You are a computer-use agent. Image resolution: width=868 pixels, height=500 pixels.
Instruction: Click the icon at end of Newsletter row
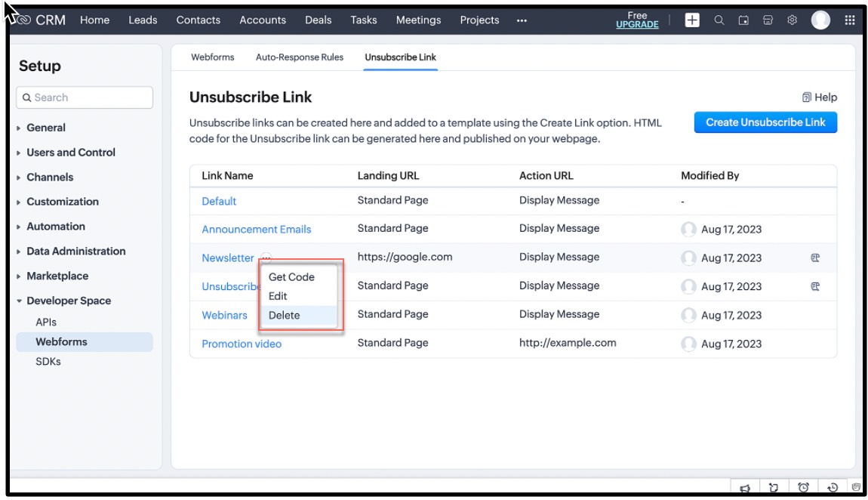click(x=815, y=258)
